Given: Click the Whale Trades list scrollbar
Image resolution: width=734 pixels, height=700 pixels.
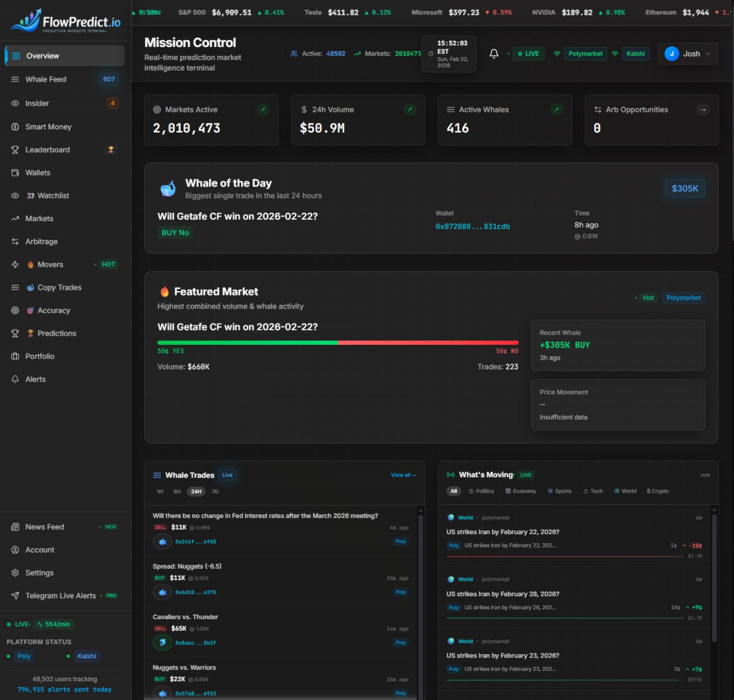Looking at the screenshot, I should point(420,602).
